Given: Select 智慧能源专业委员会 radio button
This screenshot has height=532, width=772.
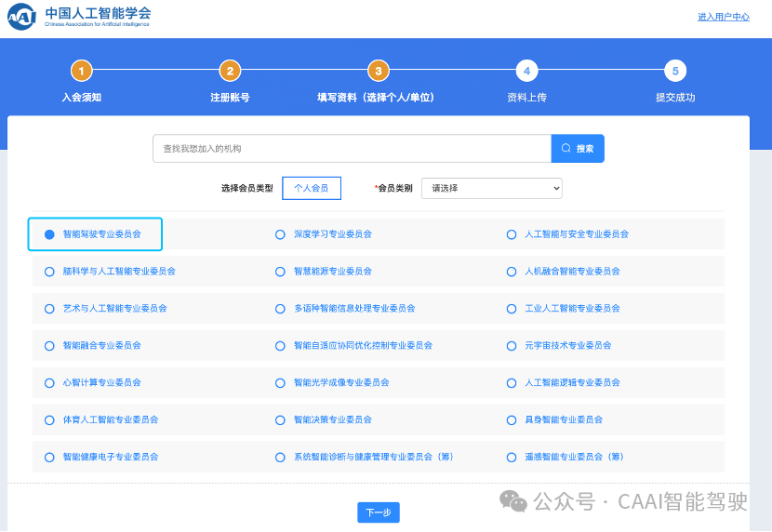Looking at the screenshot, I should [x=280, y=272].
